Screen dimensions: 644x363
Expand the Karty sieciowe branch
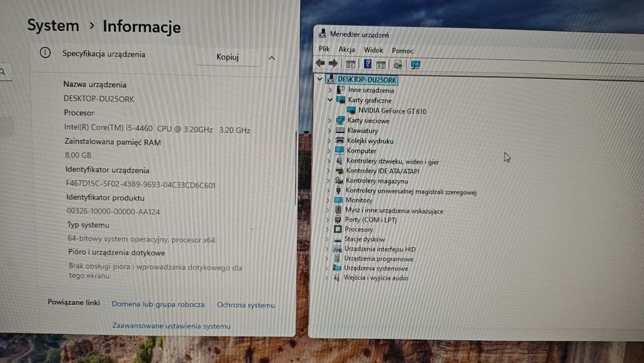point(329,120)
